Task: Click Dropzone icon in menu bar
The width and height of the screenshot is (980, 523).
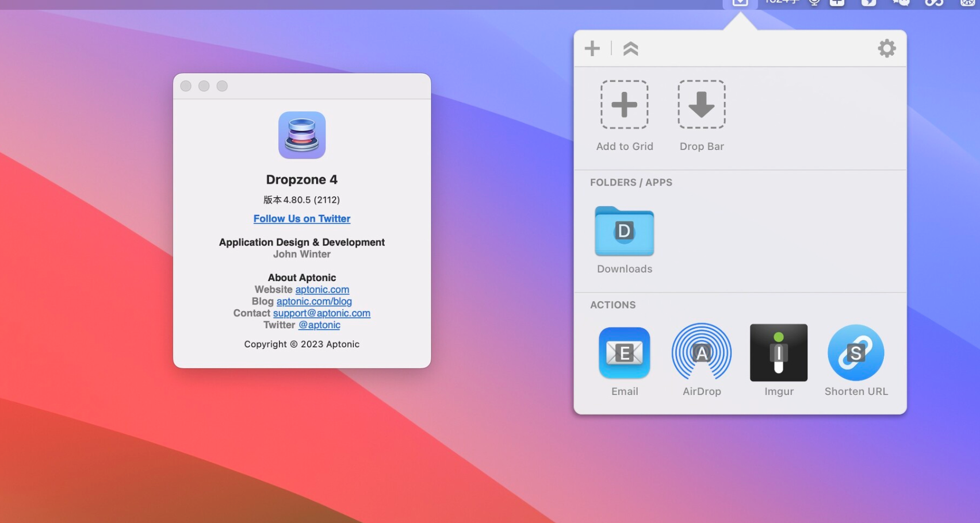Action: tap(740, 3)
